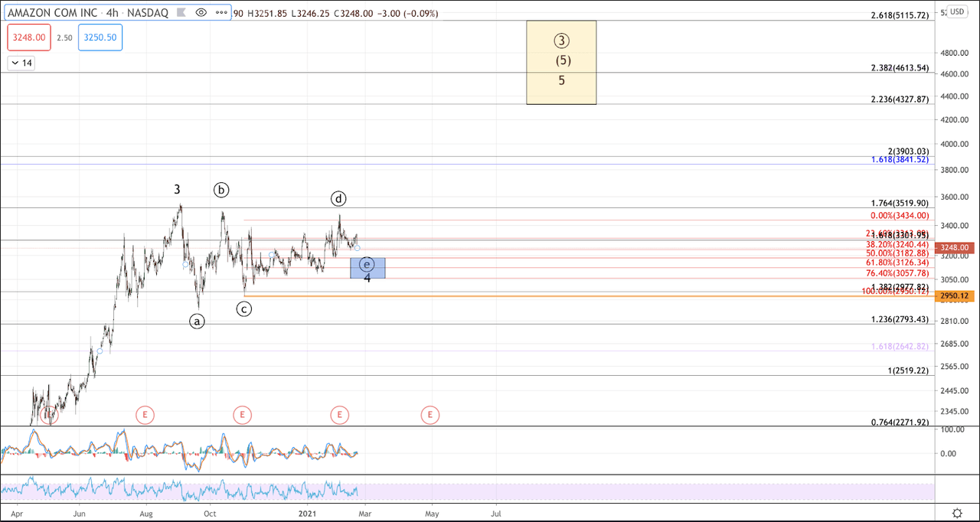980x522 pixels.
Task: Click the 2.382(4613.54) Fibonacci label
Action: click(899, 68)
